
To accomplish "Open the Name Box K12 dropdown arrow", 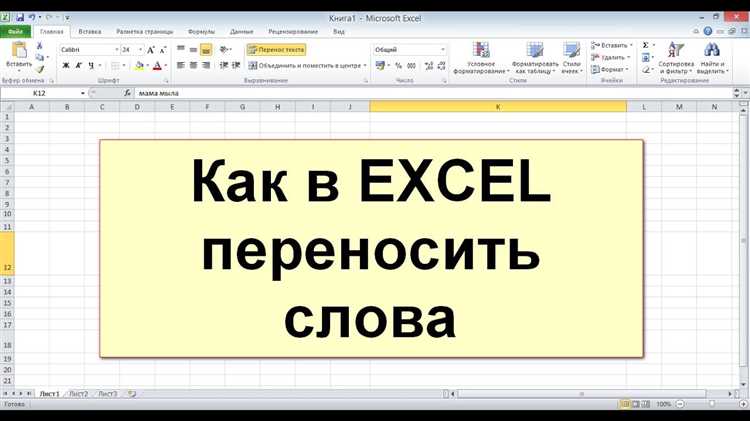I will pyautogui.click(x=83, y=93).
